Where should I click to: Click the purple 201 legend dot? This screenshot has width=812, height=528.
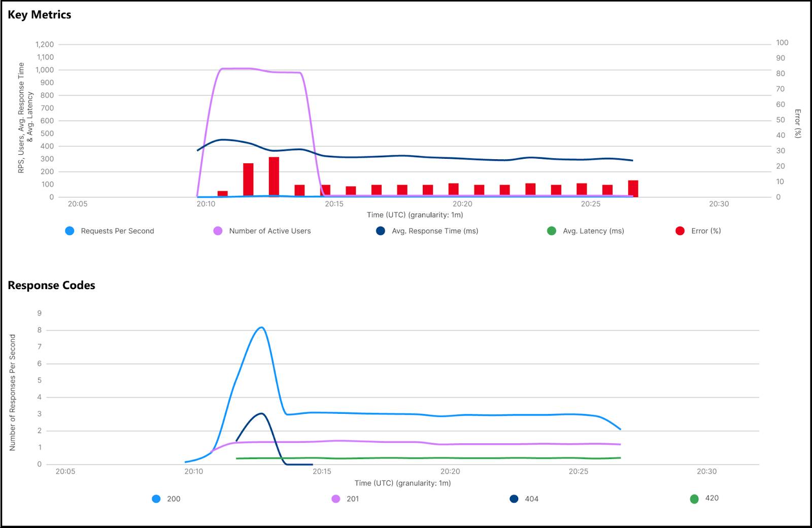pos(335,499)
